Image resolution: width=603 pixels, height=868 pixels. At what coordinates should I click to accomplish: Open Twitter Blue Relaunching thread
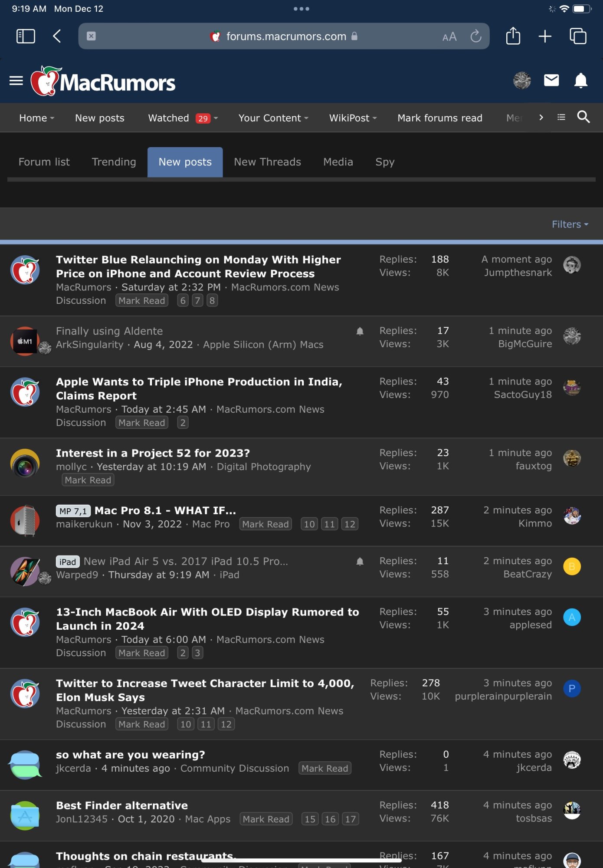point(198,266)
